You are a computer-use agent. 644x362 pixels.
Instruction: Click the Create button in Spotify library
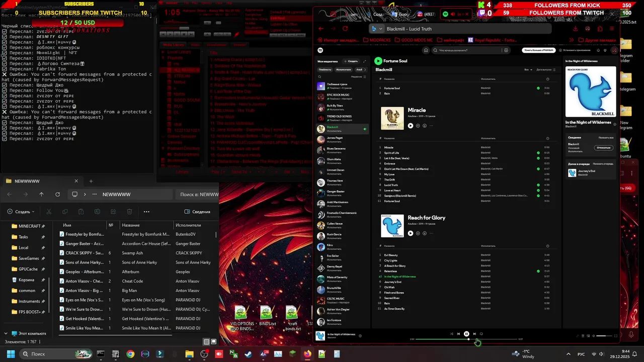[352, 61]
